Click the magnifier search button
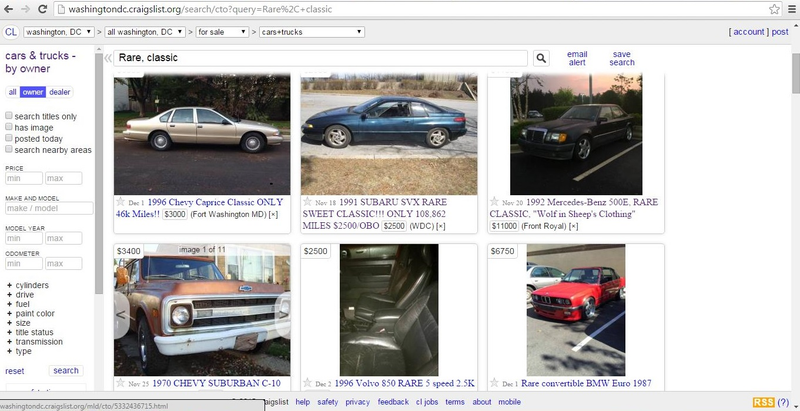The image size is (800, 411). (x=541, y=58)
